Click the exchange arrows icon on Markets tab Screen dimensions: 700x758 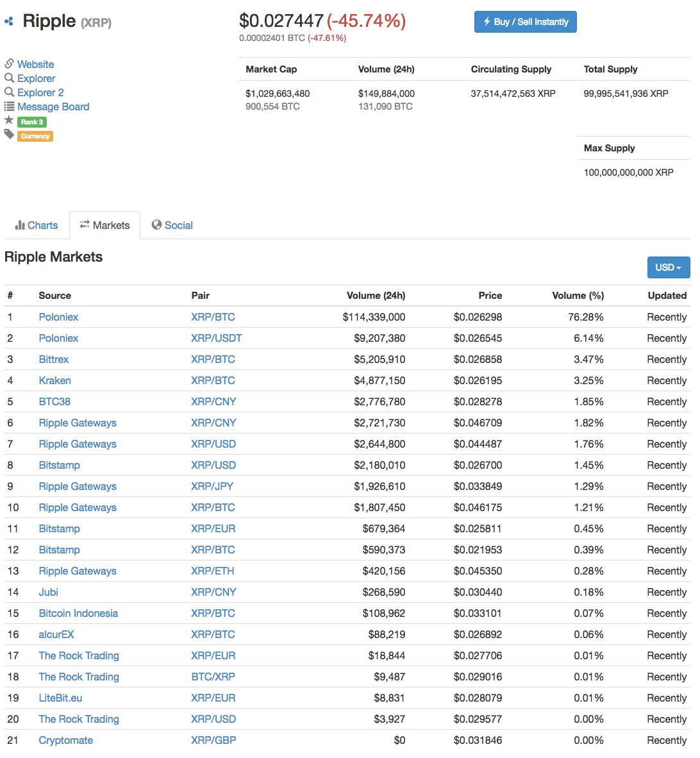[85, 224]
